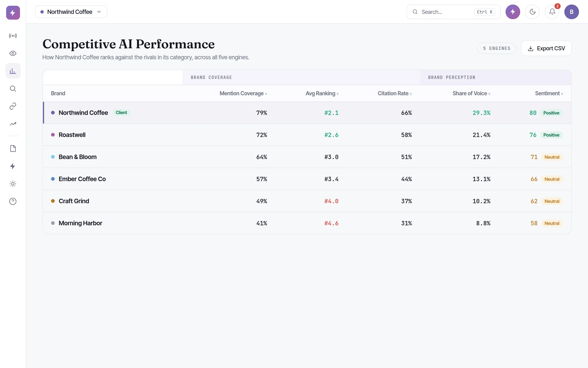
Task: Click the BRAND PERCEPTION group header
Action: (x=451, y=77)
